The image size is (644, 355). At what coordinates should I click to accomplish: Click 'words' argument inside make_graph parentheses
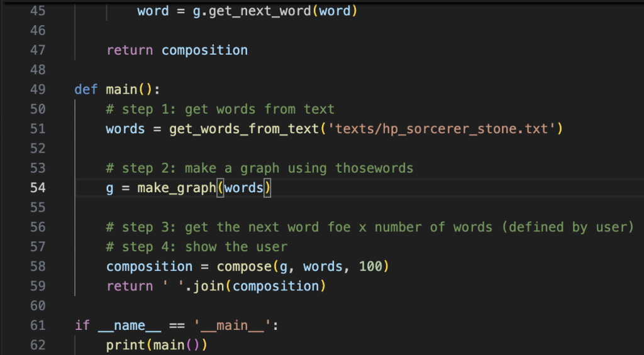pos(244,188)
